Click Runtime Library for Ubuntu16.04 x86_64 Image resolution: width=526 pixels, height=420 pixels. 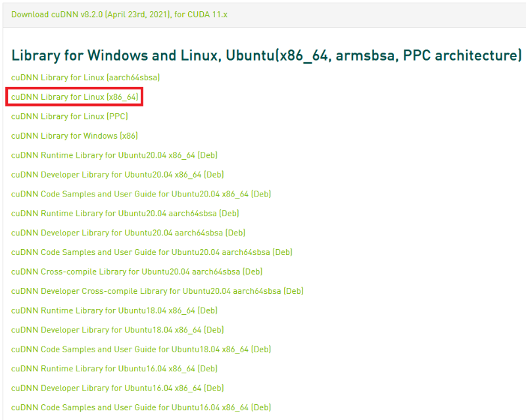pyautogui.click(x=114, y=369)
